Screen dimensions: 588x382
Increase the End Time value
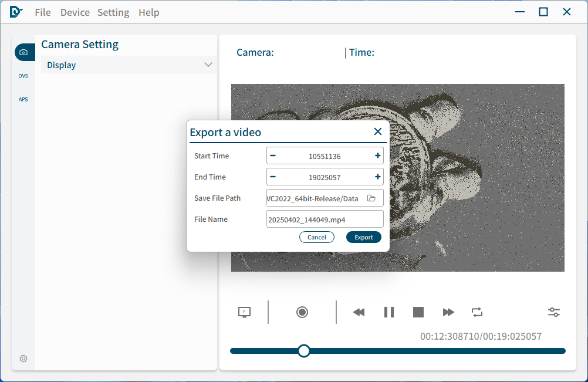[x=377, y=177]
